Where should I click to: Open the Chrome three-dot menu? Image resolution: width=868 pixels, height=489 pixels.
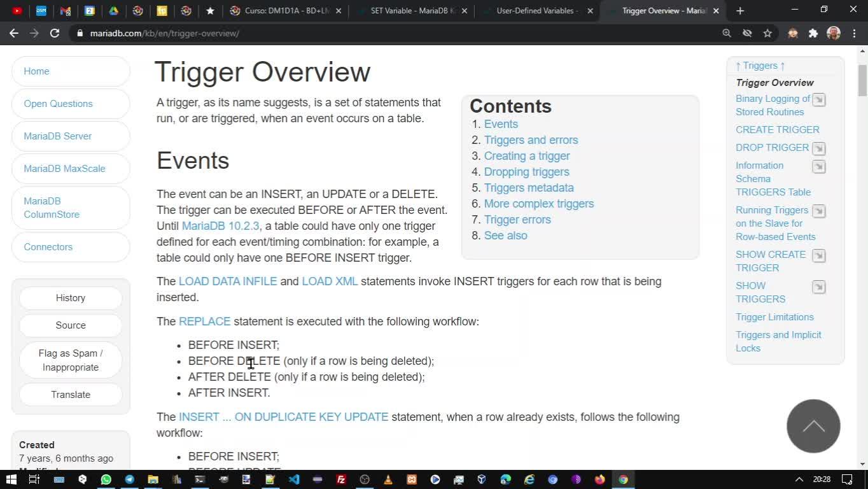click(854, 33)
